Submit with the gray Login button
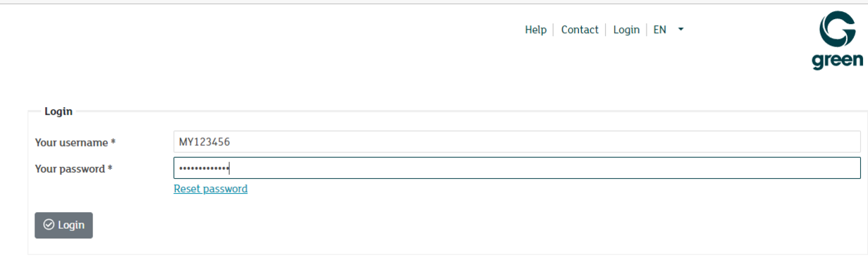Image resolution: width=868 pixels, height=279 pixels. [63, 225]
